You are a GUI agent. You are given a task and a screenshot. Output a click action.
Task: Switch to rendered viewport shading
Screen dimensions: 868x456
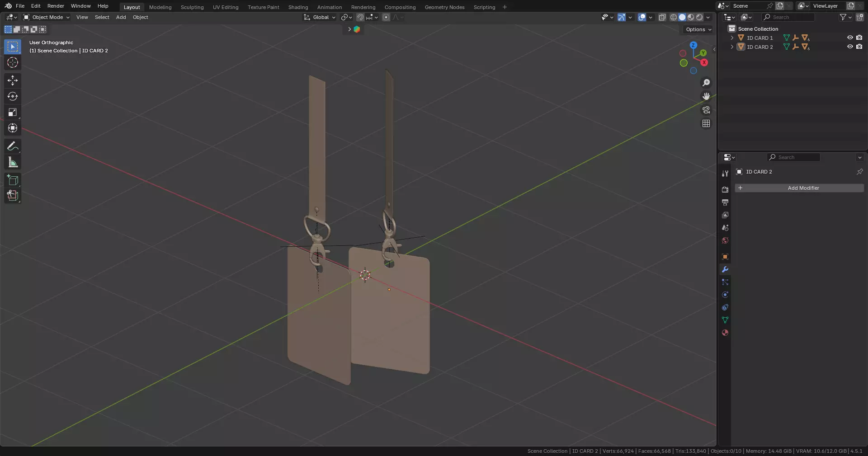pyautogui.click(x=699, y=17)
